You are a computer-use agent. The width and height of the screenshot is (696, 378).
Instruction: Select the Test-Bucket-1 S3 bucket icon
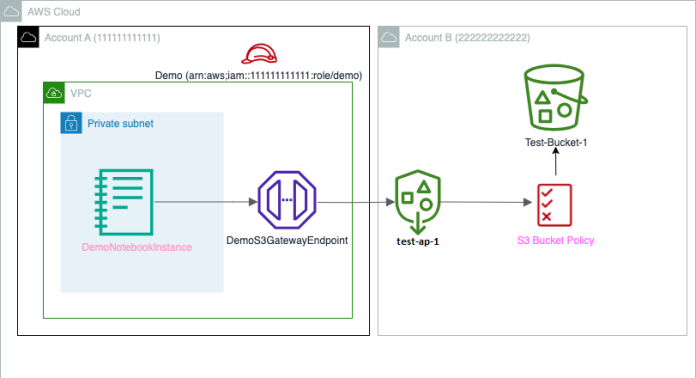pos(555,97)
